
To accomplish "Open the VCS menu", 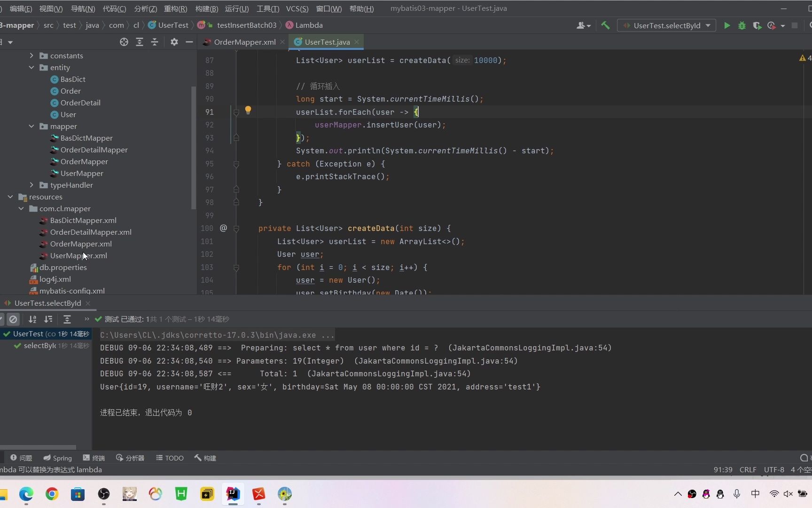I will 297,8.
